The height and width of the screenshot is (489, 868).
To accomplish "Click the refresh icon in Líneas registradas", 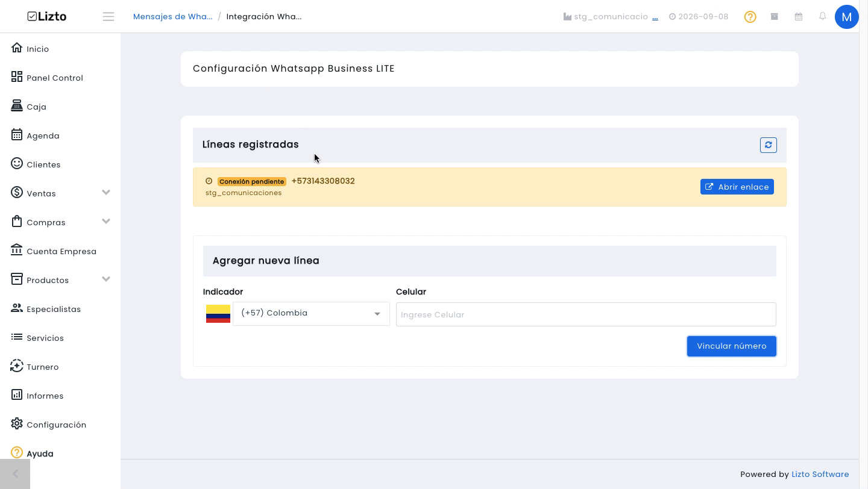I will coord(768,145).
